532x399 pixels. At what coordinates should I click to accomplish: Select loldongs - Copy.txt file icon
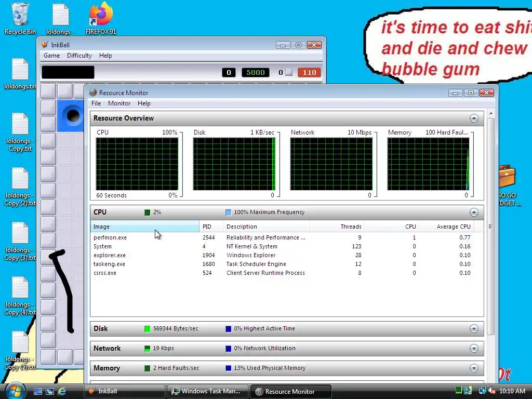tap(20, 132)
